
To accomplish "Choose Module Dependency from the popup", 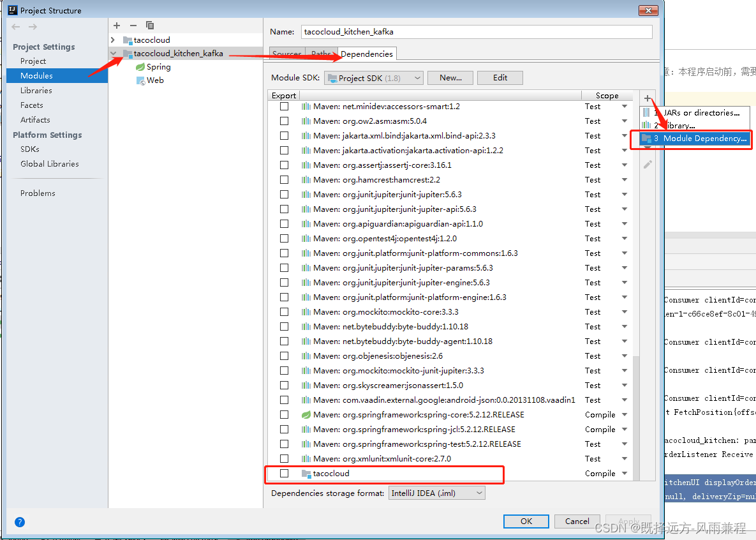I will pos(695,138).
